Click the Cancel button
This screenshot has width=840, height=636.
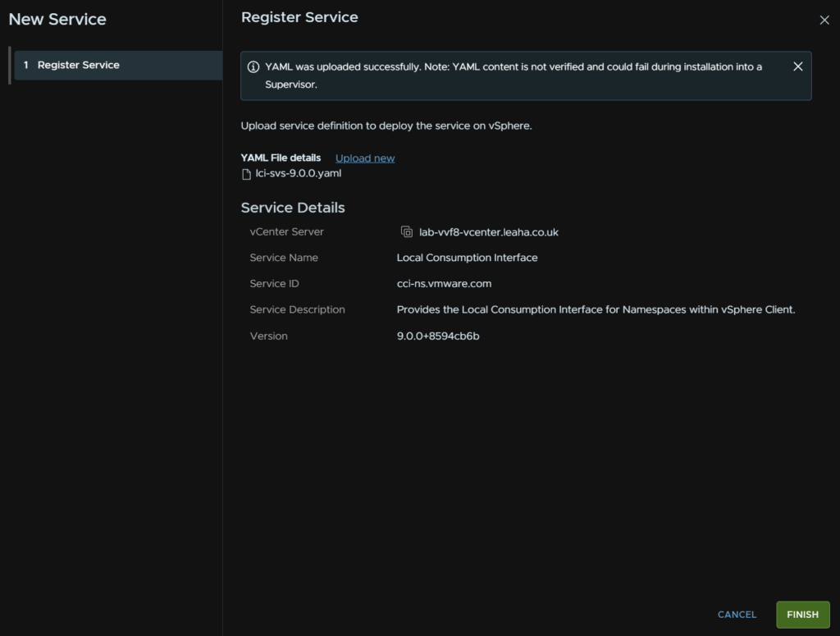[737, 615]
